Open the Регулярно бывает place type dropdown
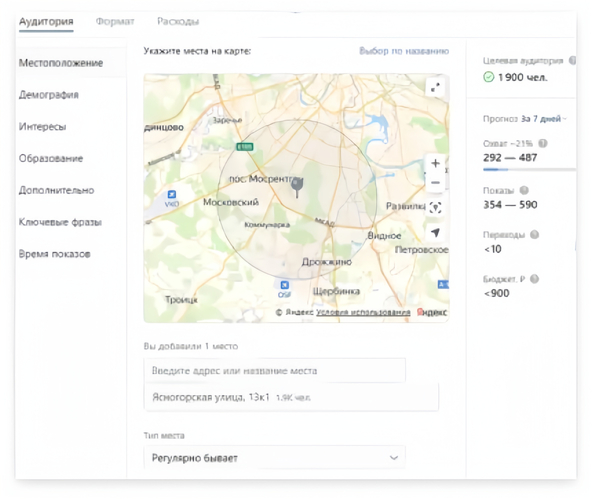Viewport: 592px width, 499px height. click(274, 458)
